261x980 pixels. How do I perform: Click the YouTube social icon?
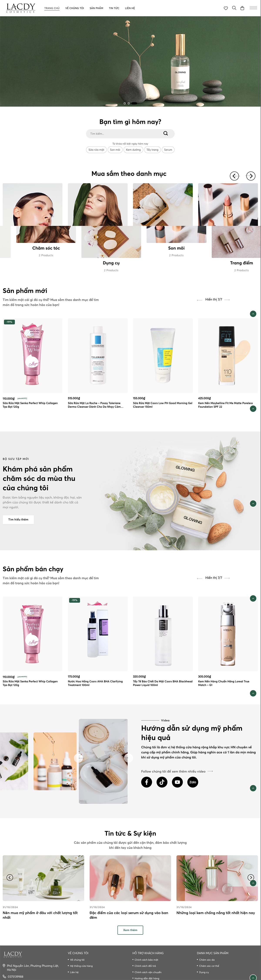click(x=177, y=782)
